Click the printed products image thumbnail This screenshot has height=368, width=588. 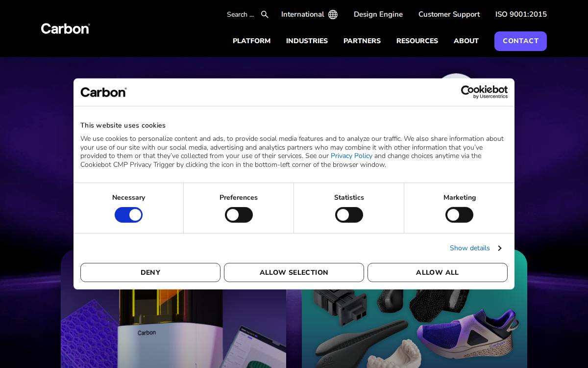(x=415, y=328)
